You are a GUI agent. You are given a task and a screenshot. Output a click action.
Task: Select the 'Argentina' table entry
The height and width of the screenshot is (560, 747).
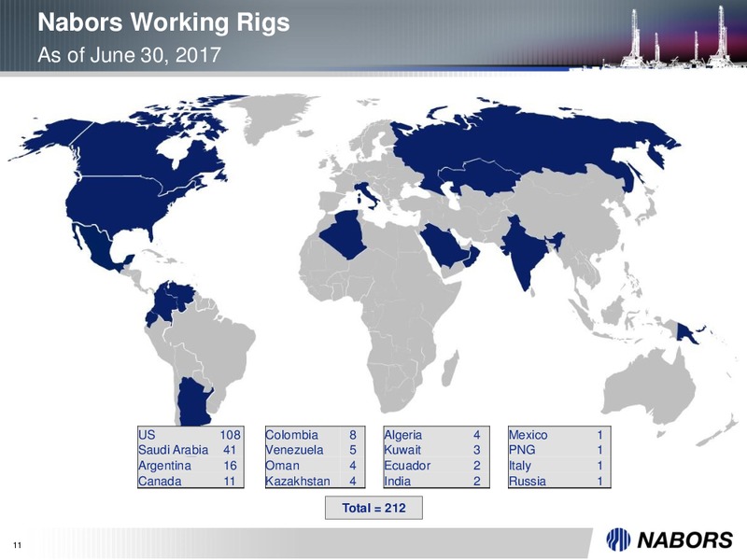click(x=165, y=466)
